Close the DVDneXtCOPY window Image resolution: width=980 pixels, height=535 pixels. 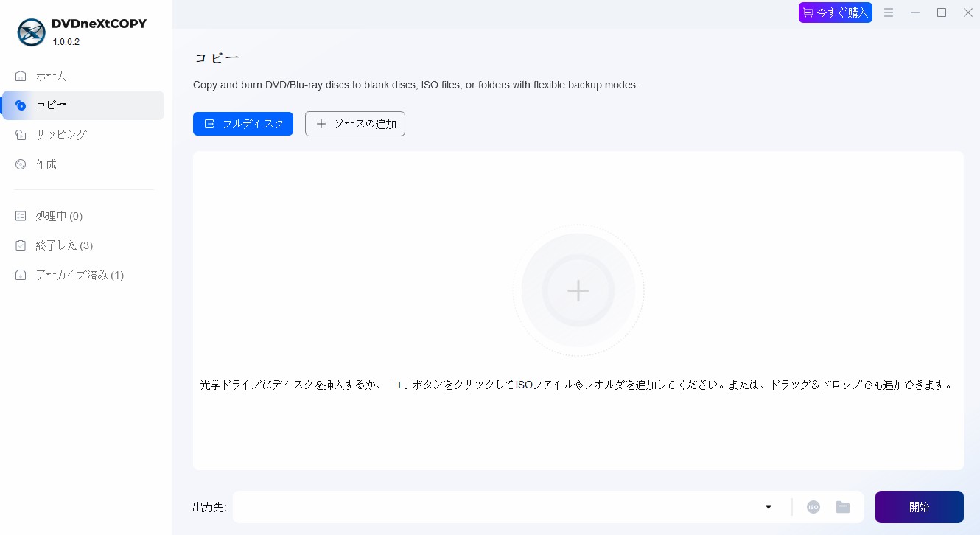click(968, 13)
